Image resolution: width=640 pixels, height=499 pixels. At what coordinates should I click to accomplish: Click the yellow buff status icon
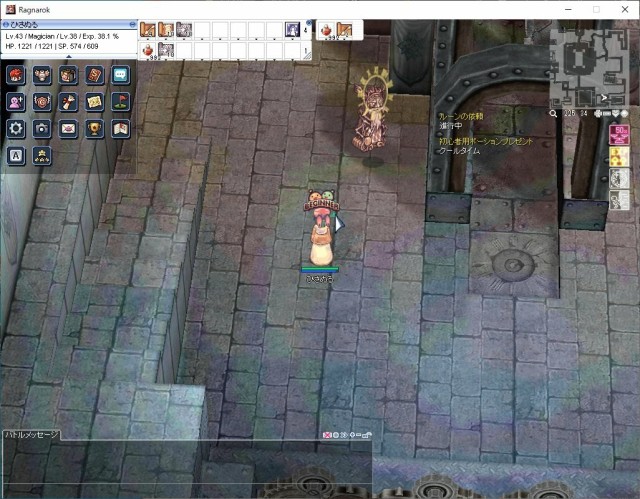tap(619, 157)
